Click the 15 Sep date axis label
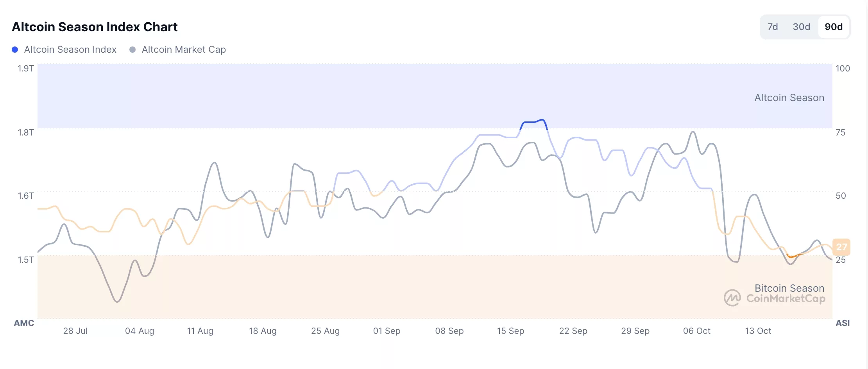The height and width of the screenshot is (369, 868). 511,331
